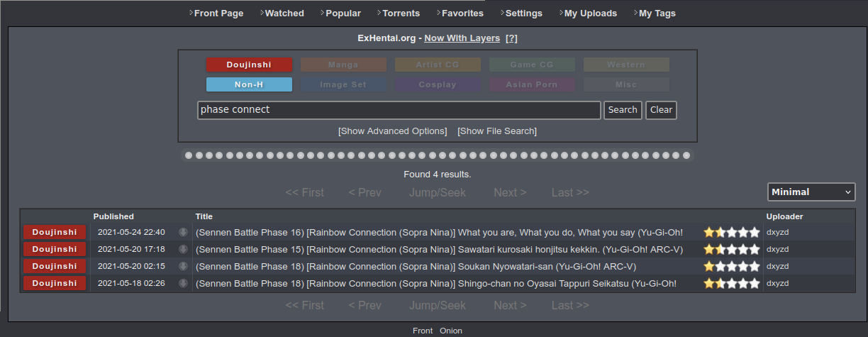Image resolution: width=868 pixels, height=337 pixels.
Task: Click the dotted date range seek bar
Action: point(438,155)
